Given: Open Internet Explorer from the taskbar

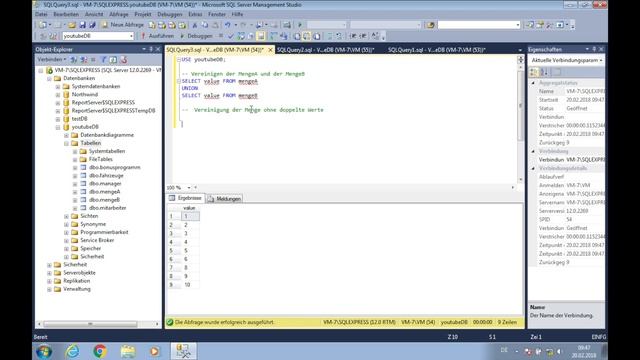Looking at the screenshot, I should point(73,351).
